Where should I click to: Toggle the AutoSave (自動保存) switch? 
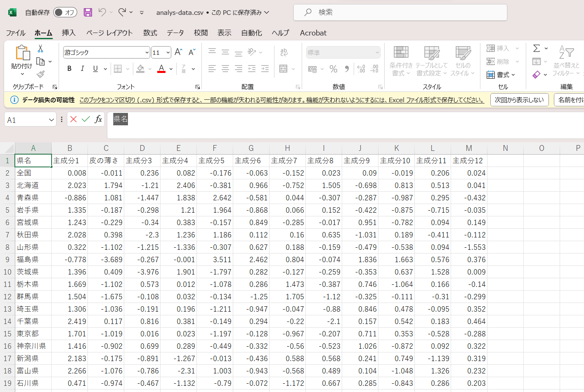tap(65, 12)
